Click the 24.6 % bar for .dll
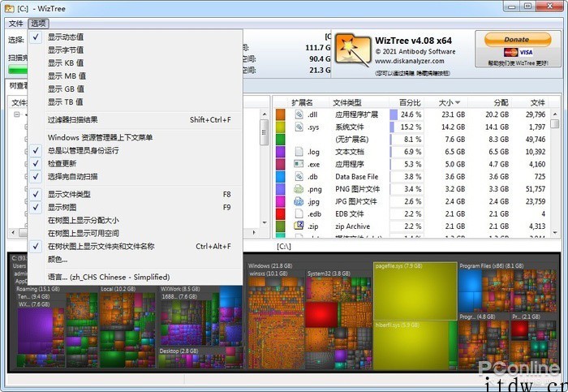568x392 pixels. [x=407, y=115]
